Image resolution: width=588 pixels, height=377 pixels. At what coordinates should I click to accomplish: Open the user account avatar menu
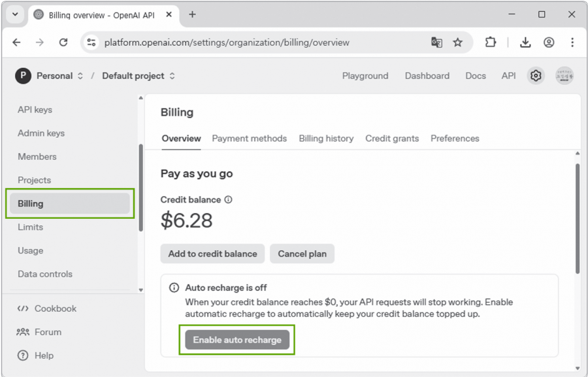click(x=564, y=76)
